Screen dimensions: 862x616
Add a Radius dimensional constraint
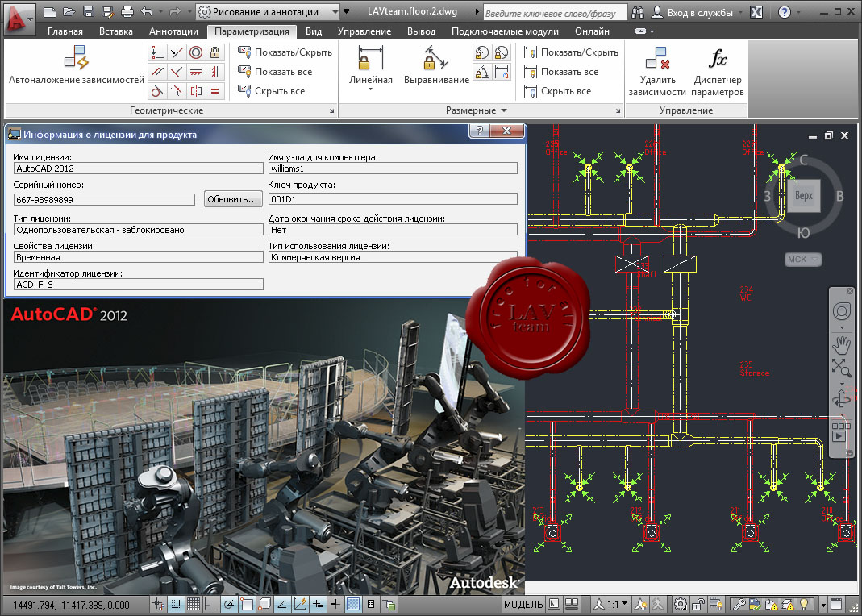pos(481,52)
